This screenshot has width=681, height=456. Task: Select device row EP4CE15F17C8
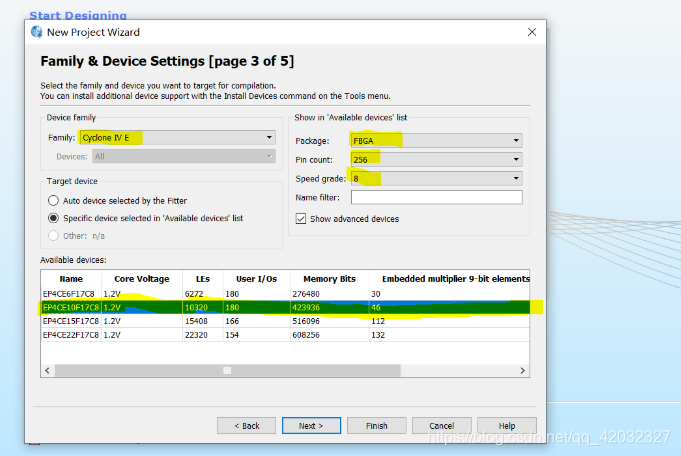tap(285, 321)
